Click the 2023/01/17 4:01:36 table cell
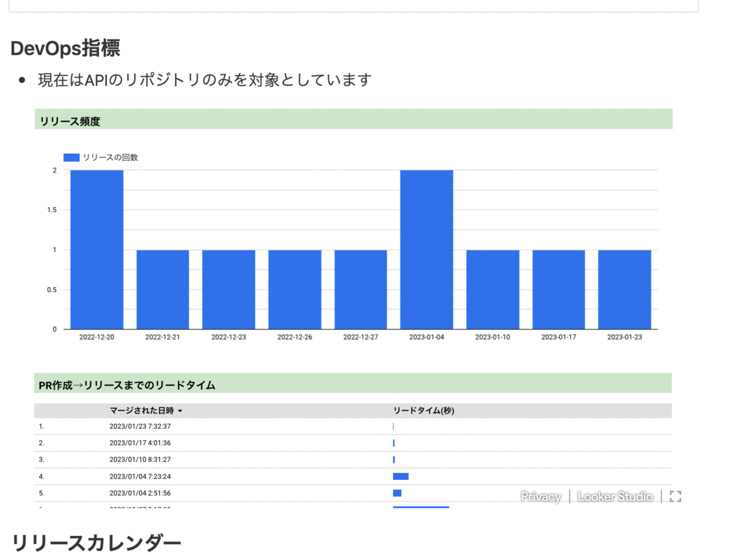 [x=140, y=443]
